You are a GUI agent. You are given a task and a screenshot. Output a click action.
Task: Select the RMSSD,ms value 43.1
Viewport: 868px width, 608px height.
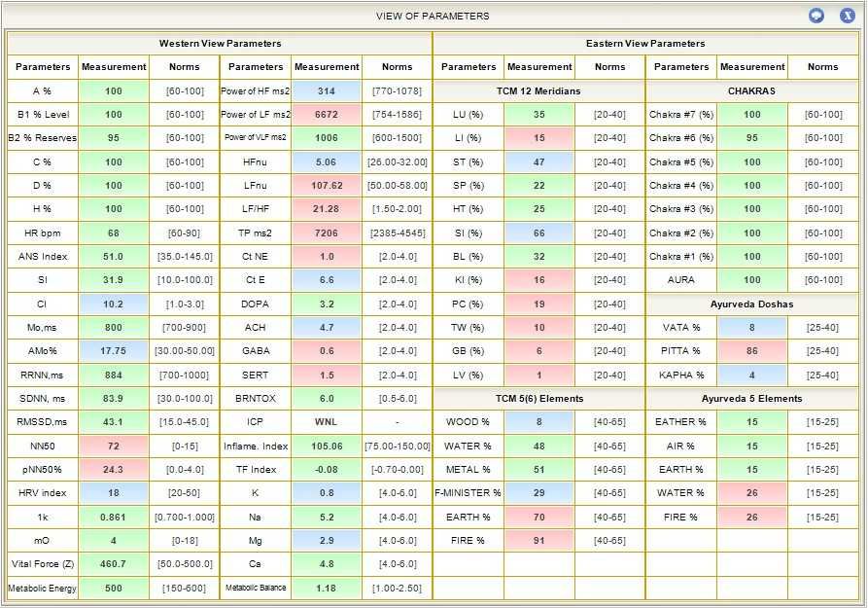[114, 422]
